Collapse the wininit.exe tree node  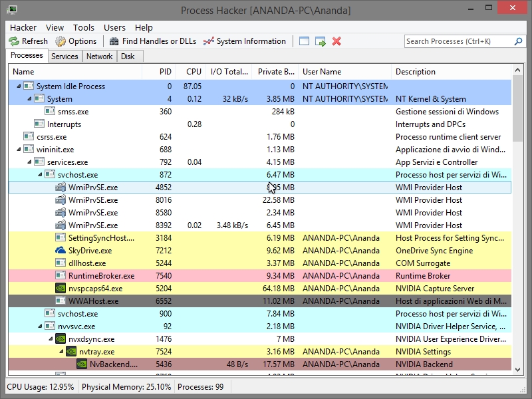(19, 149)
